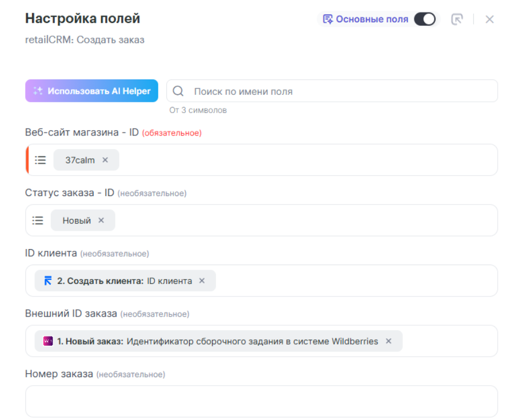This screenshot has height=420, width=511.
Task: Remove the ID клиента chip
Action: (202, 281)
